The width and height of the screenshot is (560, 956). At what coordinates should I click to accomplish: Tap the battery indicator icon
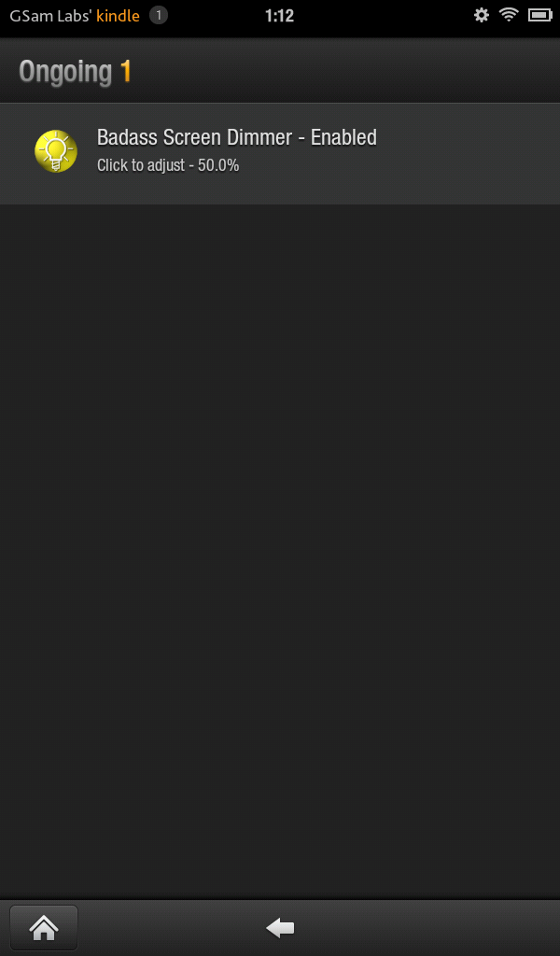[539, 15]
